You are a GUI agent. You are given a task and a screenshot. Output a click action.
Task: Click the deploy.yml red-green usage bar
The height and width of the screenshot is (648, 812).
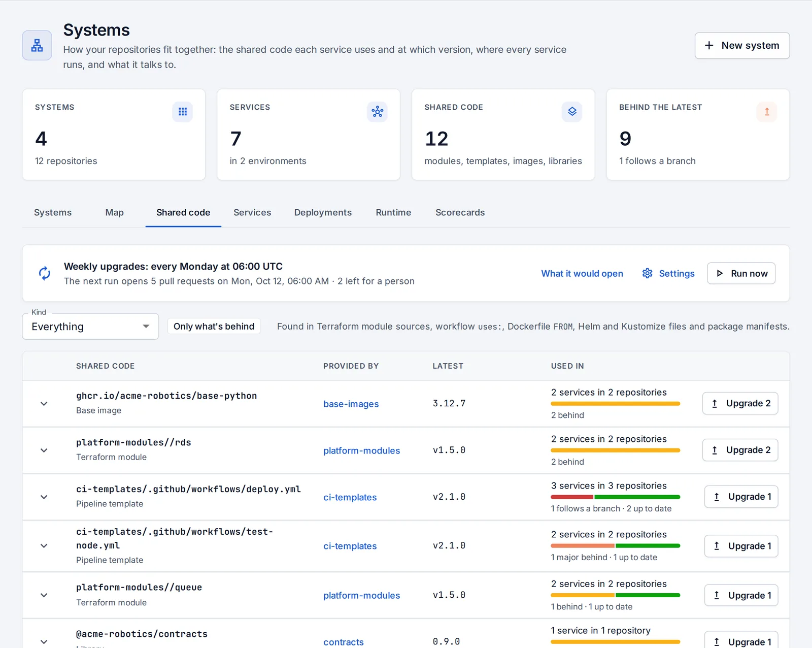(616, 497)
